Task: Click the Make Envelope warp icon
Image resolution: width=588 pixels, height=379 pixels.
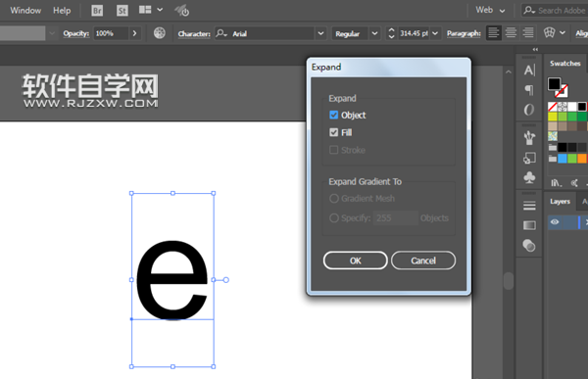Action: [550, 33]
